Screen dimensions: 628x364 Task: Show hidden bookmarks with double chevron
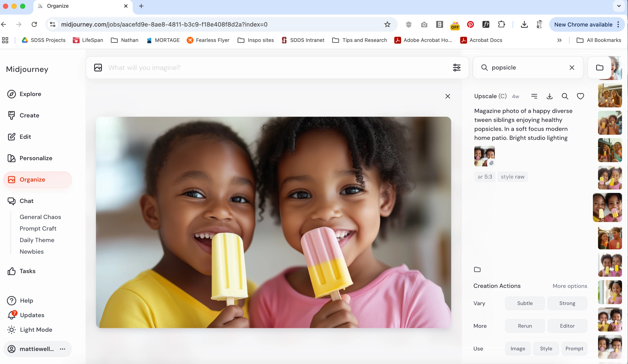pyautogui.click(x=559, y=40)
